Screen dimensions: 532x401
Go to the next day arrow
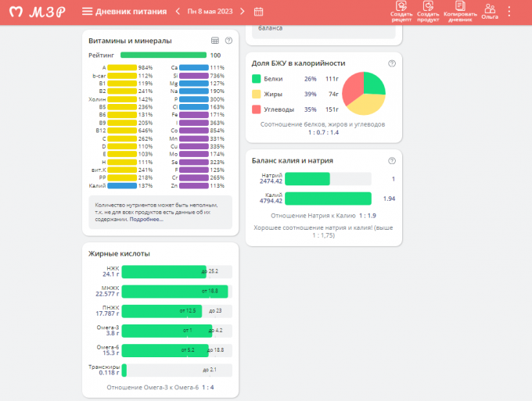point(243,12)
